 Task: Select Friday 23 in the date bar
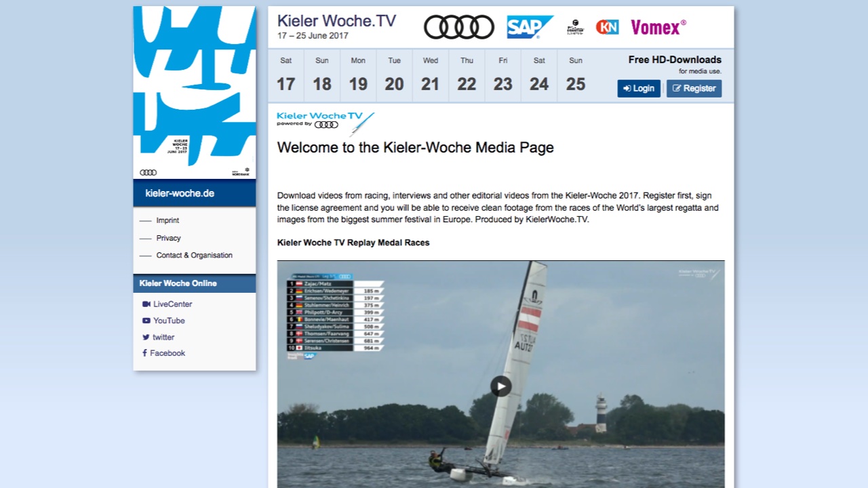click(x=503, y=75)
